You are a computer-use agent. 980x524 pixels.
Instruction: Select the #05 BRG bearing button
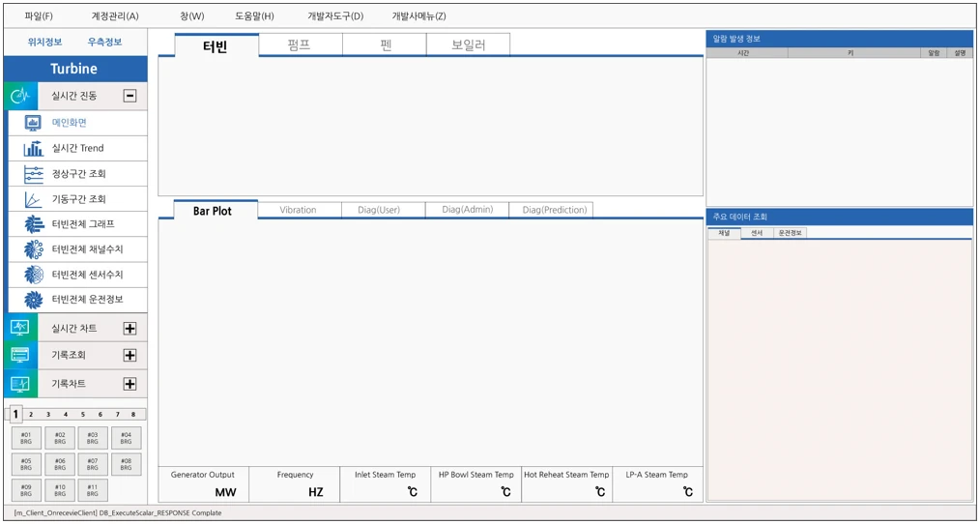27,465
